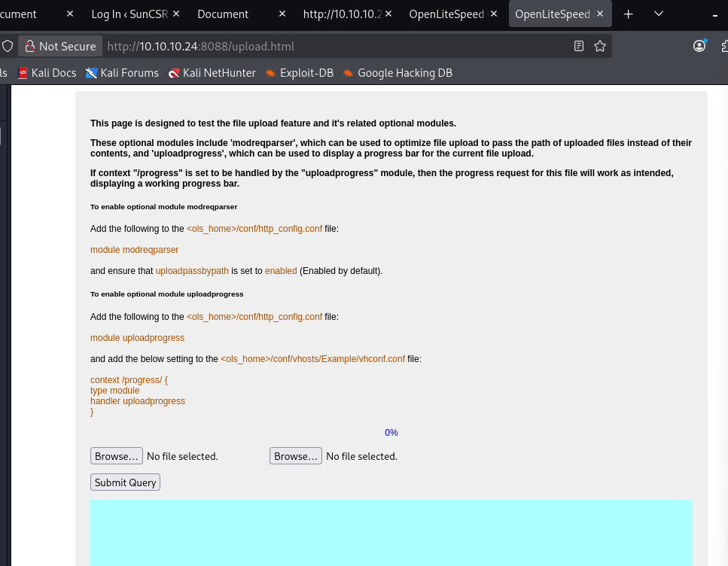728x566 pixels.
Task: Click the first Browse file button
Action: click(x=117, y=456)
